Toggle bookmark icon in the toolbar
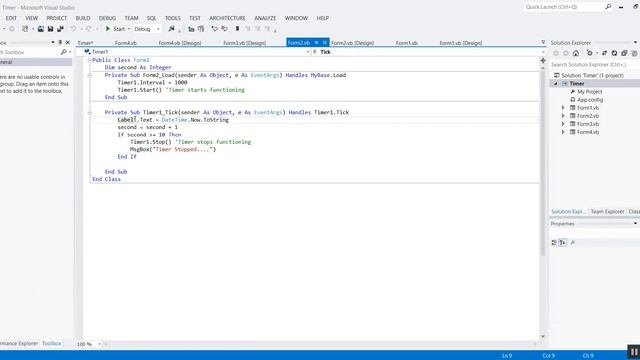This screenshot has height=360, width=640. tap(237, 29)
